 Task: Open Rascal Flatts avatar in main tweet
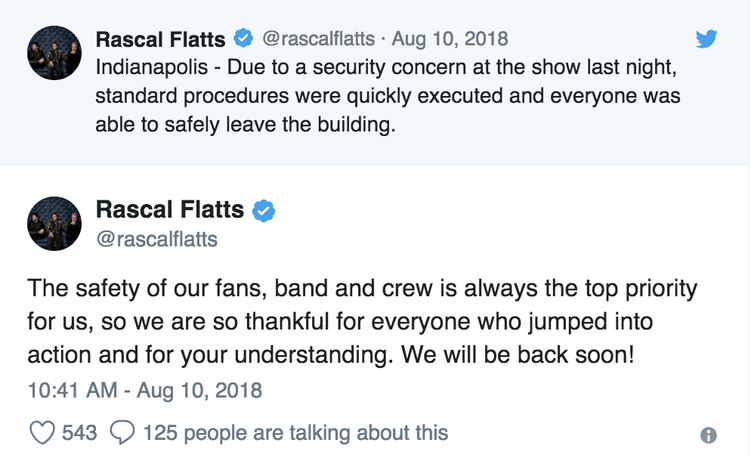point(54,223)
